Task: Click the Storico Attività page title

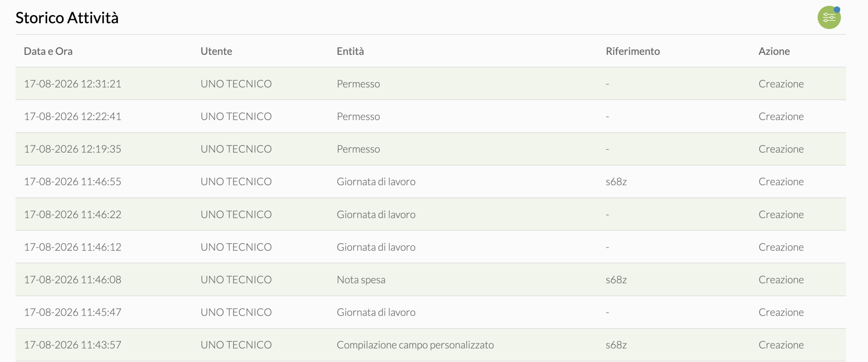Action: 67,18
